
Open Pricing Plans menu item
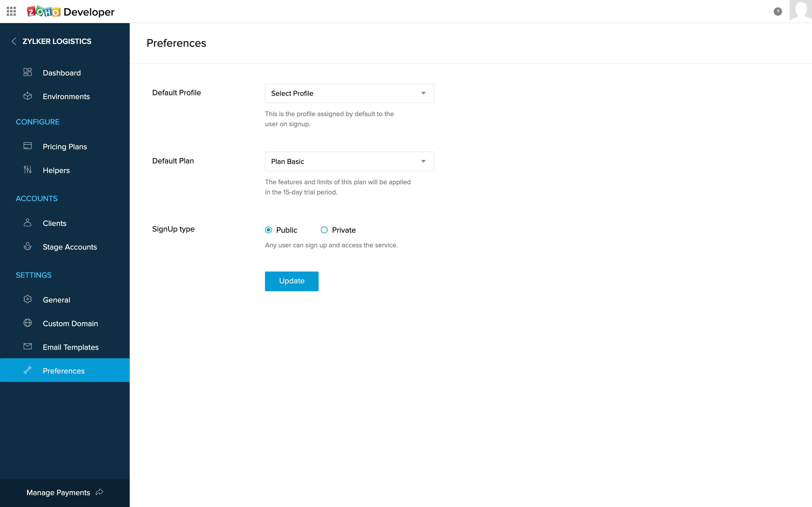click(65, 146)
